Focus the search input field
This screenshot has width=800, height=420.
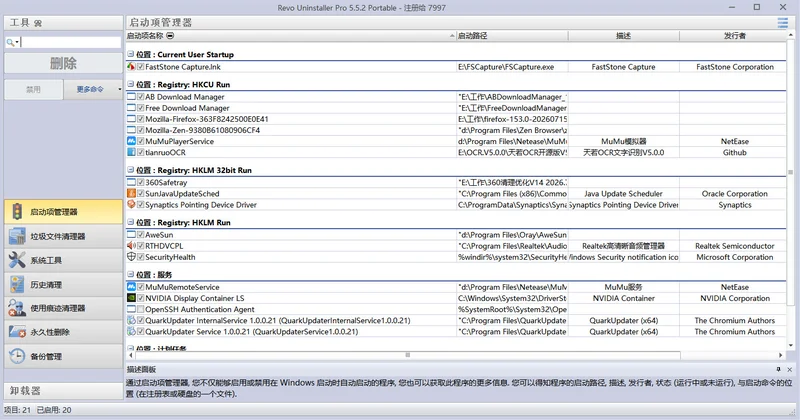[x=70, y=42]
